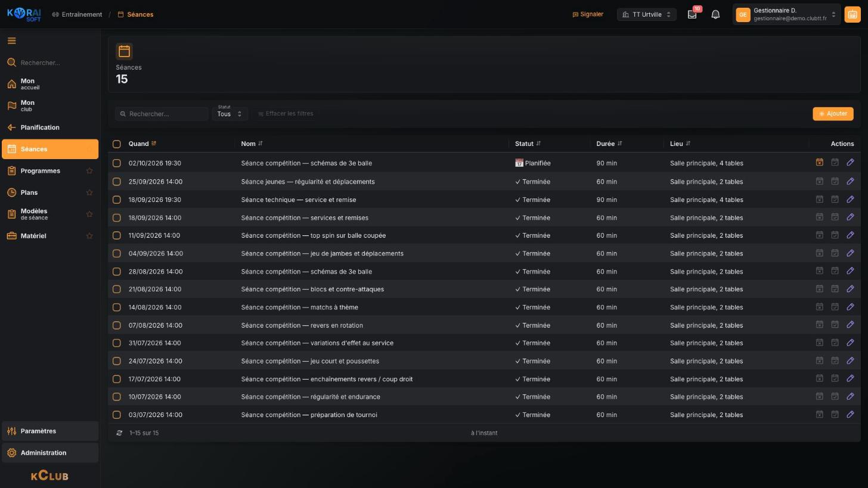The image size is (868, 488).
Task: Mark the 02/10/2026 session as completed
Action: [x=835, y=162]
